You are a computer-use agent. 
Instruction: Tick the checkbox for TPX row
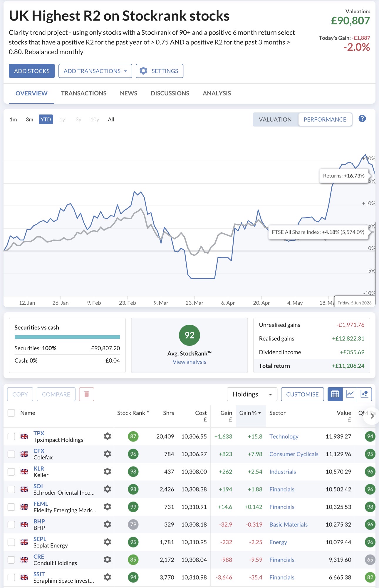[x=11, y=437]
